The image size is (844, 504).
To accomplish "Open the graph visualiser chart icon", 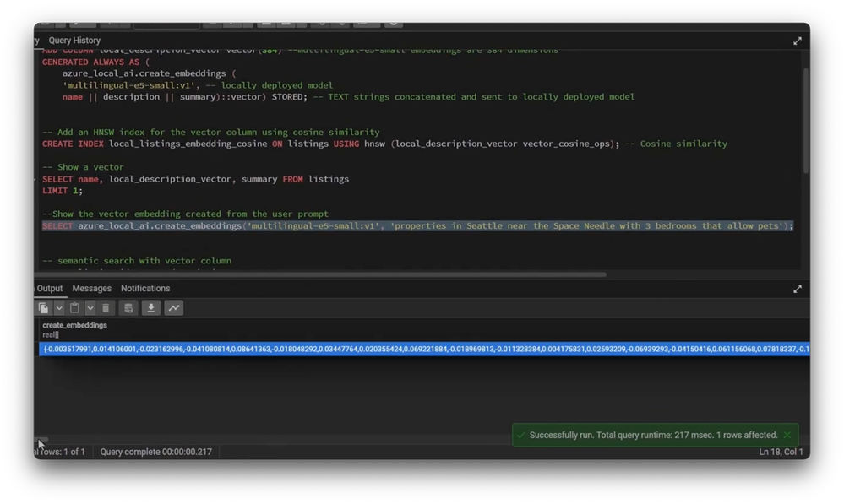I will [x=174, y=307].
